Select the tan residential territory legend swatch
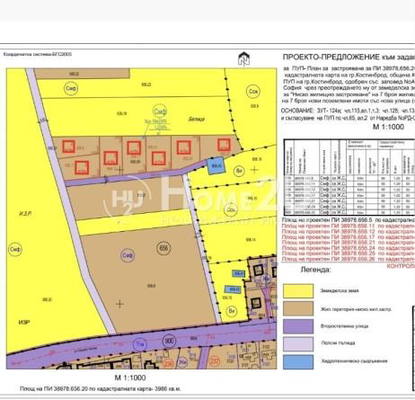Screen dimensions: 415x400 298,309
